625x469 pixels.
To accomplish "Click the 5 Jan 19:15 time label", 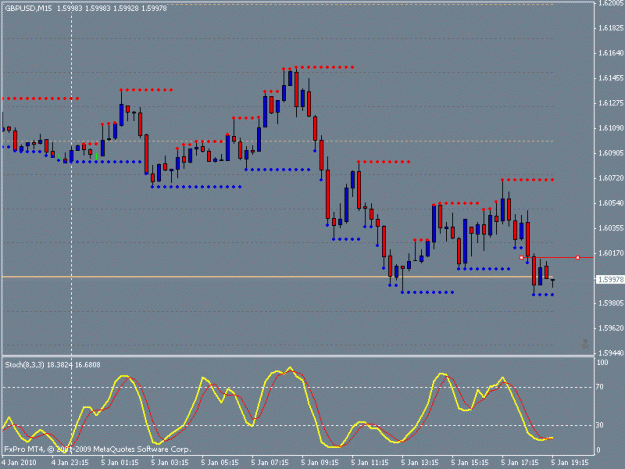I will (570, 463).
